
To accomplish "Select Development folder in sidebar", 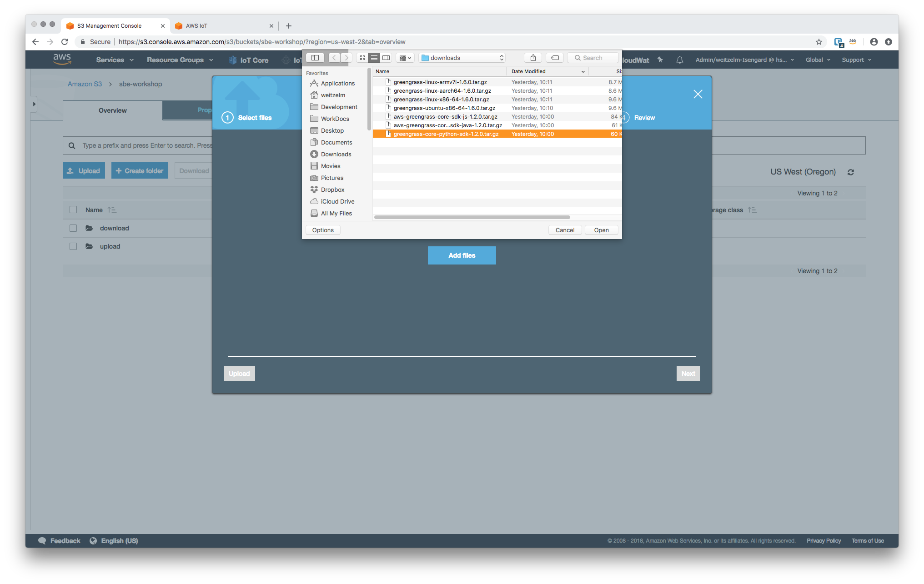I will (339, 107).
